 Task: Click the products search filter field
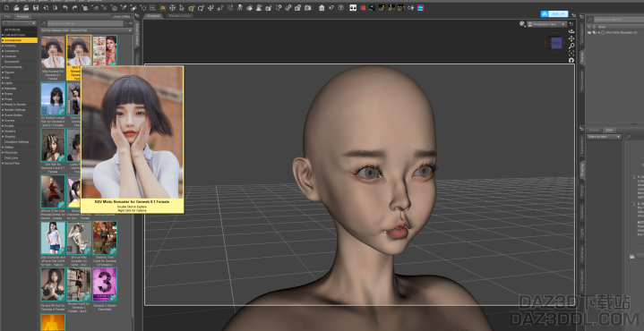[x=86, y=23]
